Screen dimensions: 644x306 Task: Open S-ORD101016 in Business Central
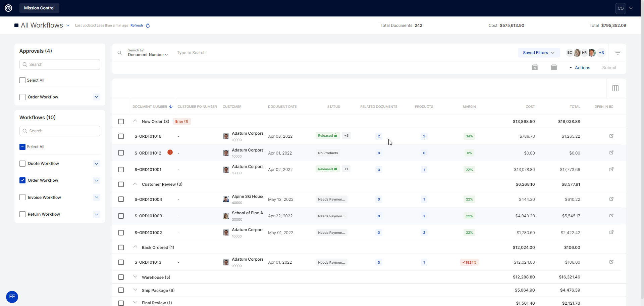[x=611, y=136]
